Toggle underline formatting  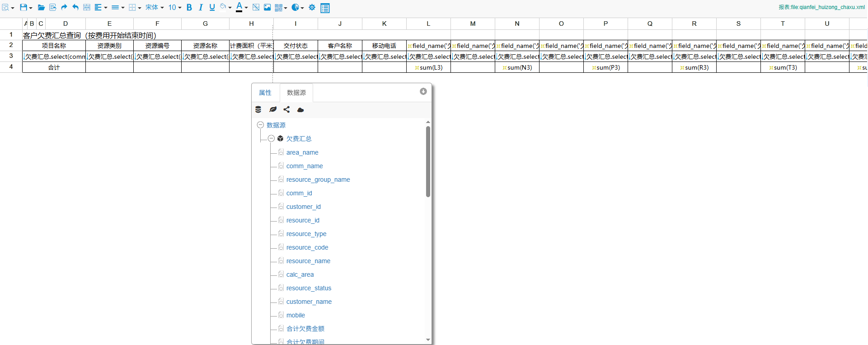pos(212,7)
